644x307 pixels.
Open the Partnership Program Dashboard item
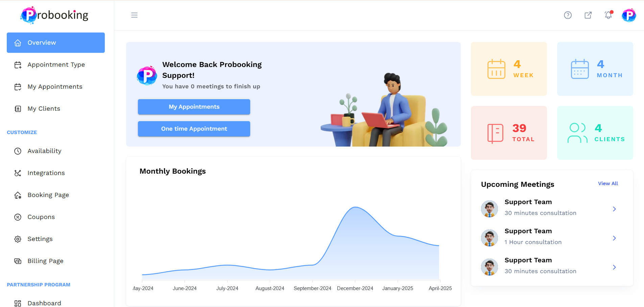(56, 303)
